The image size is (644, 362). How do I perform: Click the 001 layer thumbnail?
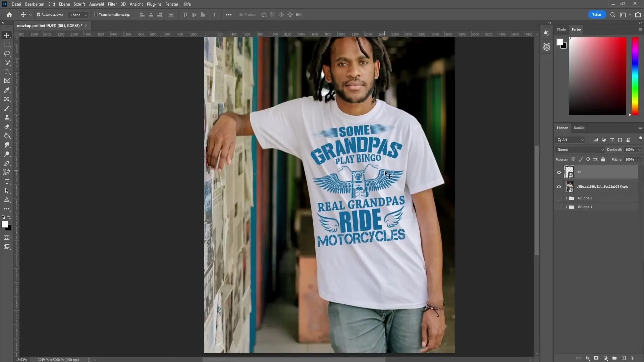[570, 172]
